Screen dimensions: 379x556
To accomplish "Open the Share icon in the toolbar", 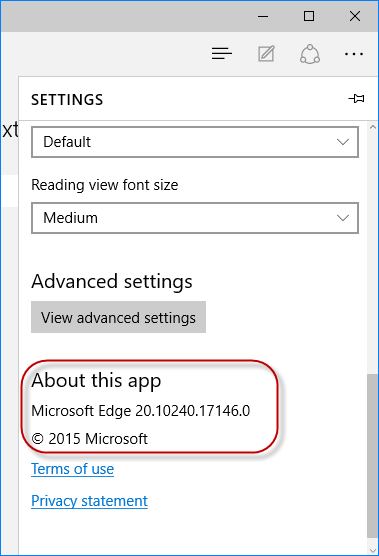I will (310, 54).
